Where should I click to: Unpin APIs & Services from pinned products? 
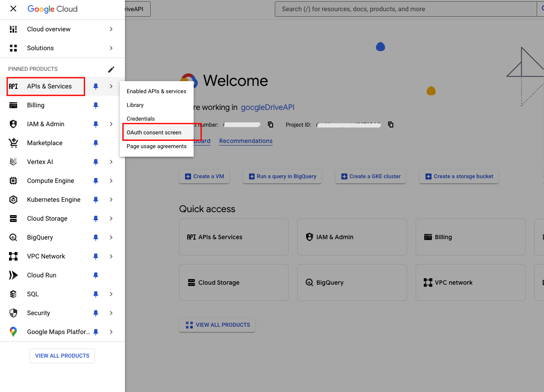coord(96,86)
